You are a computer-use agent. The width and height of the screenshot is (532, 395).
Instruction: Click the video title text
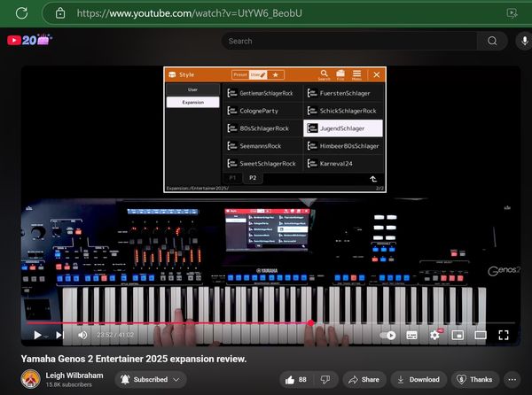pos(134,359)
